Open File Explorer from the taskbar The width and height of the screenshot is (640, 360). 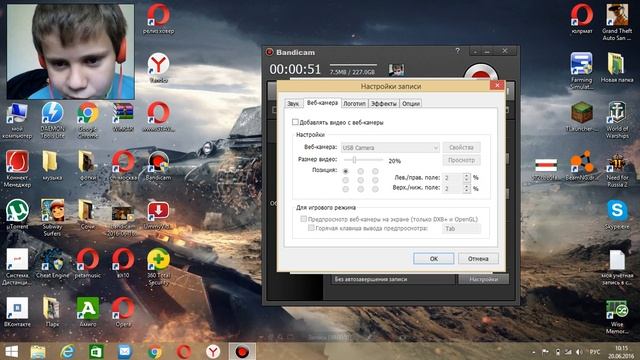point(38,351)
